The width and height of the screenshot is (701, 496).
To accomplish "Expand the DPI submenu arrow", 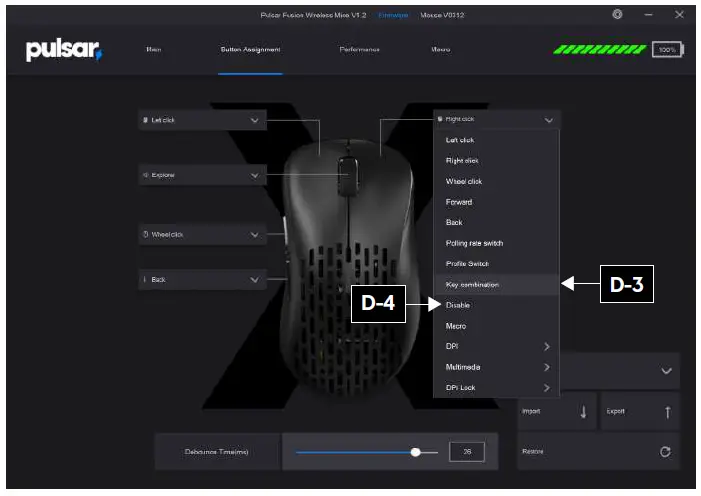I will coord(547,347).
